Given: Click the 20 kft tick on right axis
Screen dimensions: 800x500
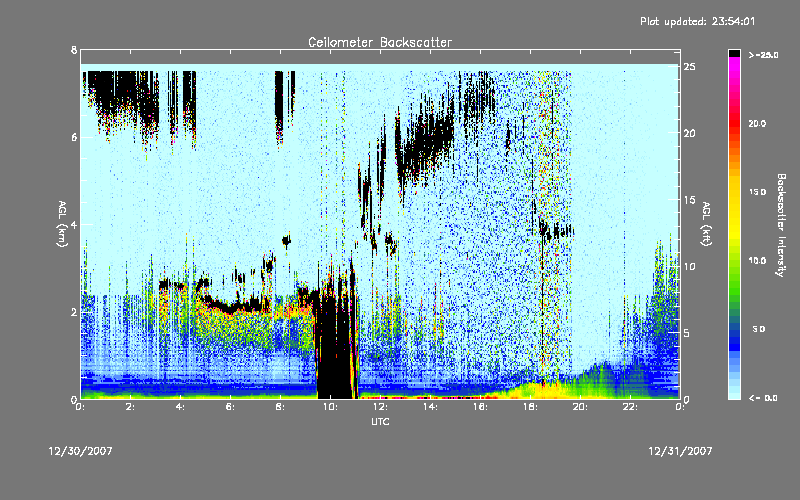Looking at the screenshot, I should (689, 133).
